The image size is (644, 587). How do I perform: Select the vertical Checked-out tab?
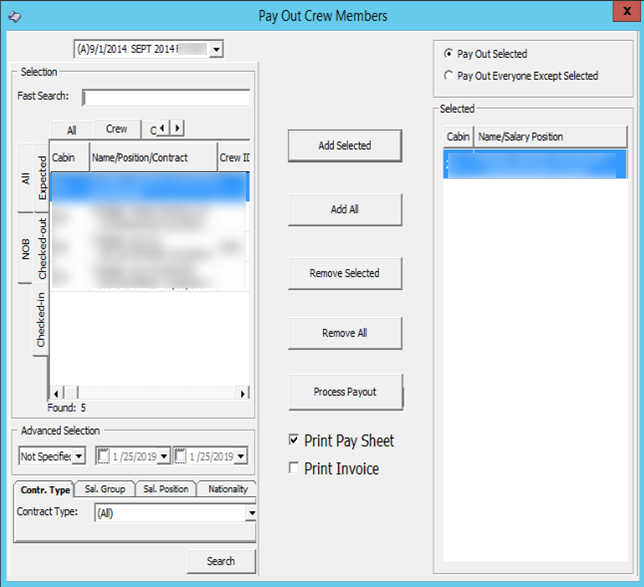(x=42, y=248)
